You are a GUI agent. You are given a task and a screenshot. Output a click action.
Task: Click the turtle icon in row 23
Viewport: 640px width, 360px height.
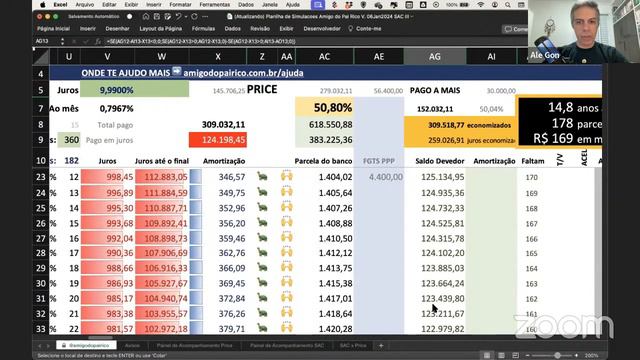pos(262,176)
